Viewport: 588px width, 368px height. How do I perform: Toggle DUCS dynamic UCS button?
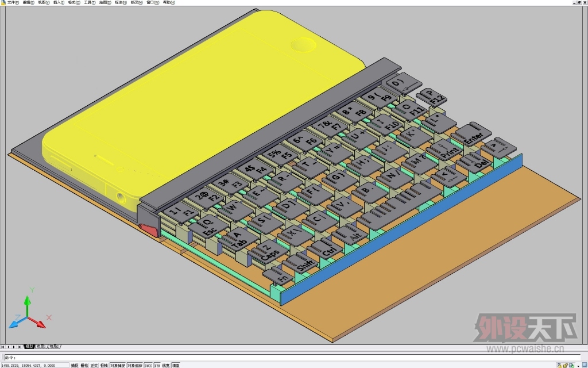149,365
